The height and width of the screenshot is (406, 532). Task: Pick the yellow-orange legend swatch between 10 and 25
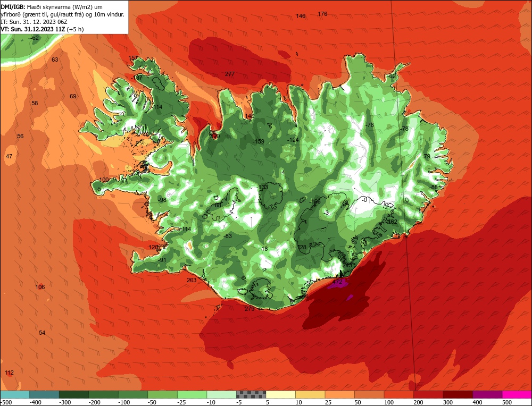pyautogui.click(x=310, y=394)
